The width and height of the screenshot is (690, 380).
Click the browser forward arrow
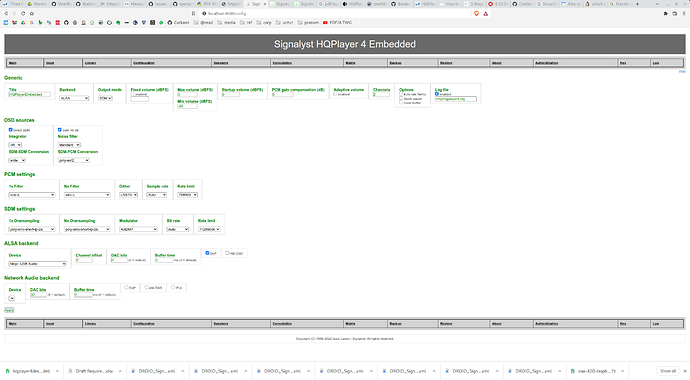[14, 14]
